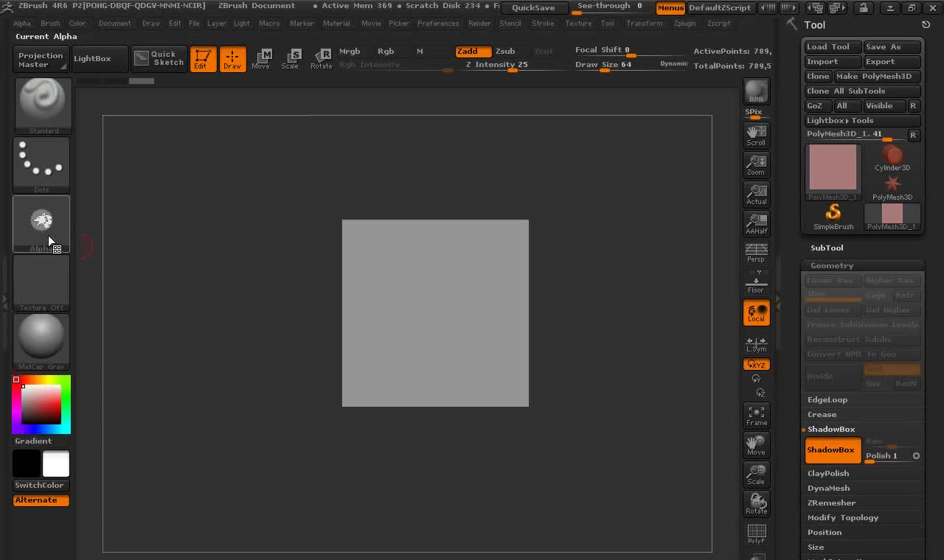The height and width of the screenshot is (560, 944).
Task: Open the Texture Off selector
Action: (x=41, y=283)
